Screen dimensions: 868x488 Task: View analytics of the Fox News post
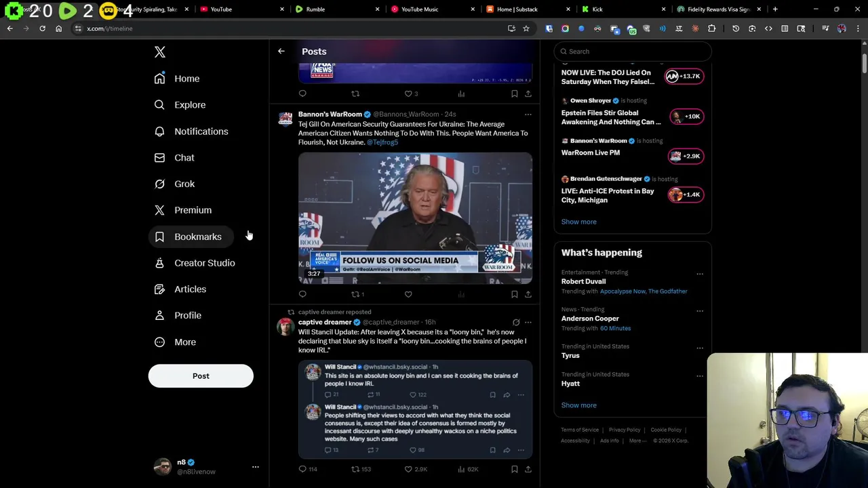pos(461,94)
